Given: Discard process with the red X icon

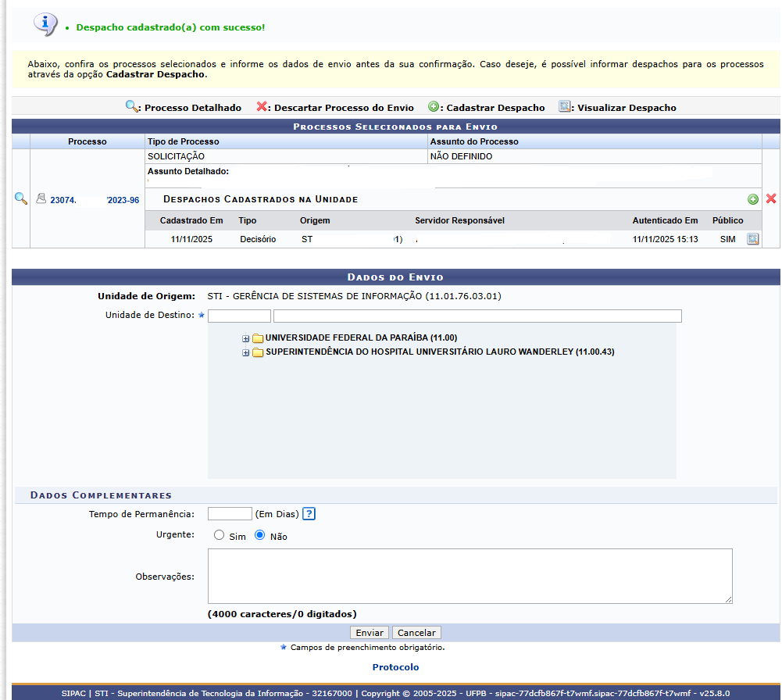Looking at the screenshot, I should (771, 199).
